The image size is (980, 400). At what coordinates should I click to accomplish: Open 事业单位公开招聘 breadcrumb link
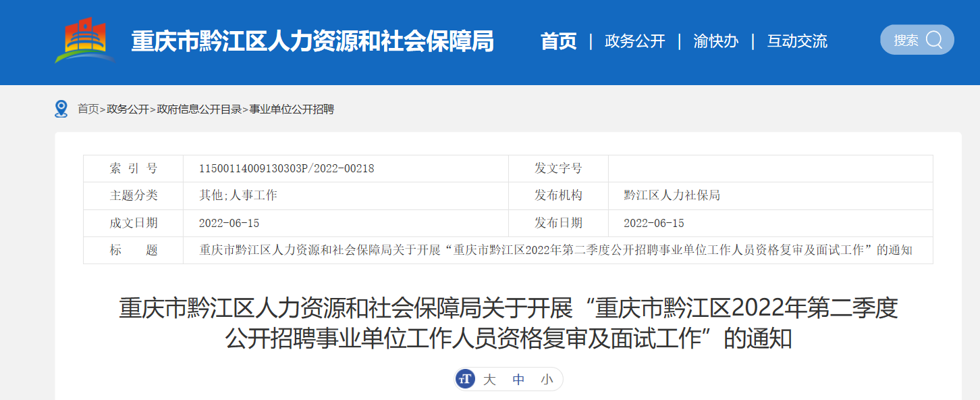click(292, 109)
